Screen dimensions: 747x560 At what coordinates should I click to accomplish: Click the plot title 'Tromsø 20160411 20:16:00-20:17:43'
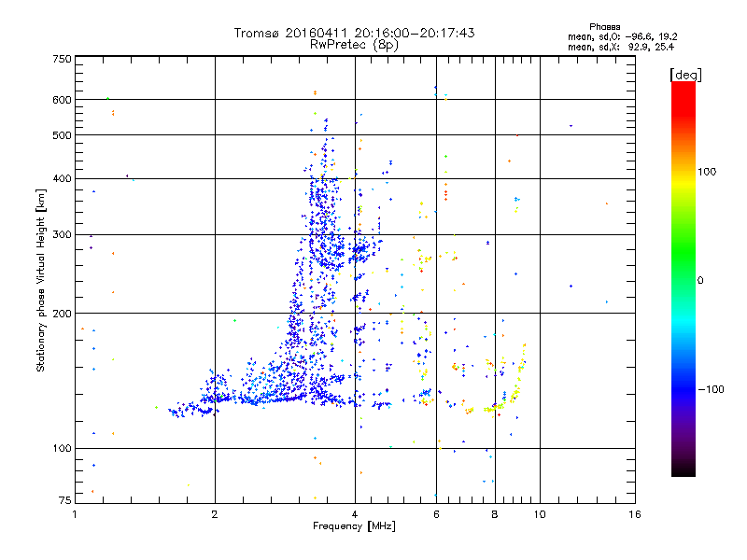coord(354,33)
